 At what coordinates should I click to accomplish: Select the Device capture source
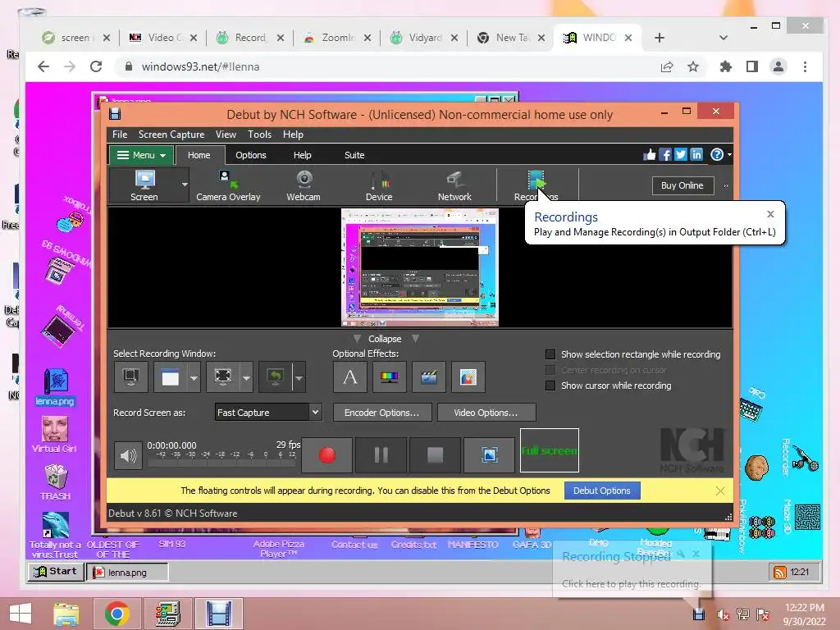tap(379, 185)
